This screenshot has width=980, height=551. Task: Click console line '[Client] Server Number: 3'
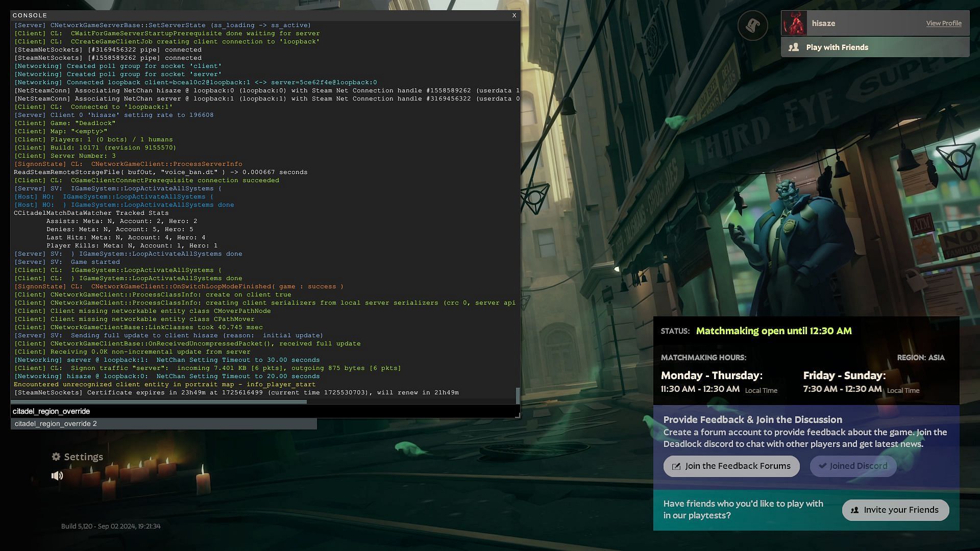pyautogui.click(x=65, y=156)
